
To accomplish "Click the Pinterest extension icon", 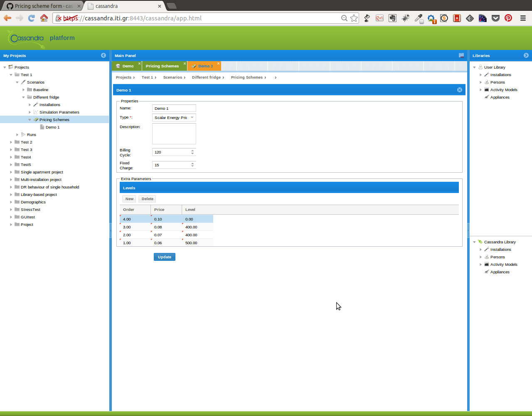I will (508, 18).
